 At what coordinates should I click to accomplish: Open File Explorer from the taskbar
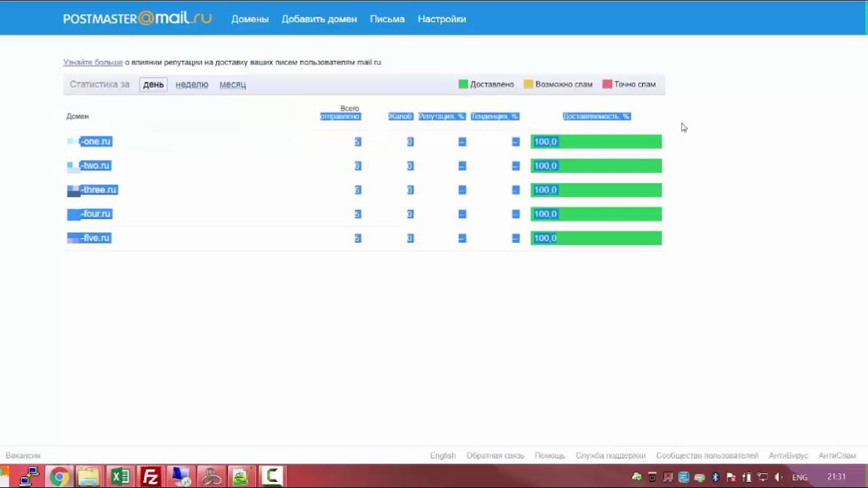tap(89, 476)
